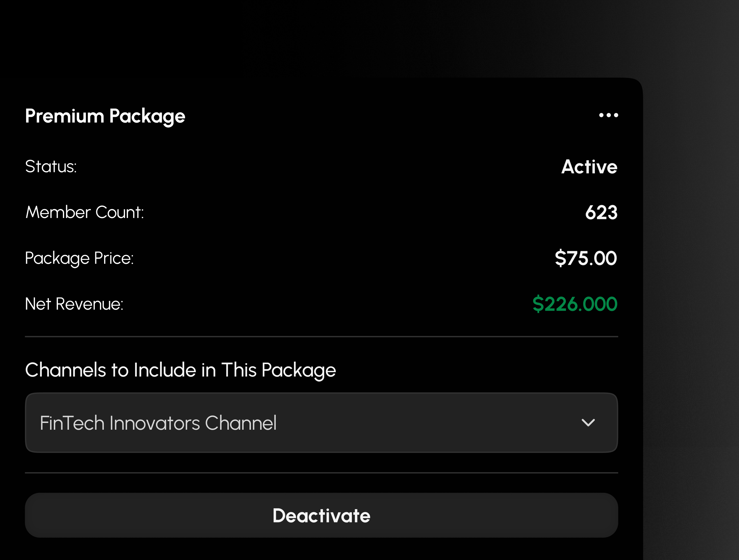This screenshot has width=739, height=560.
Task: Select the $75.00 price value
Action: (x=586, y=258)
